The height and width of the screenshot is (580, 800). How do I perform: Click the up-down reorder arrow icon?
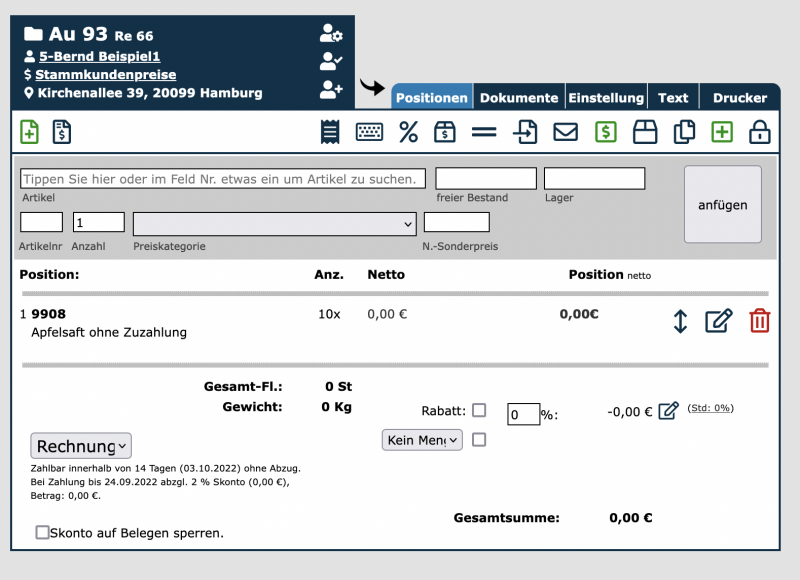680,321
